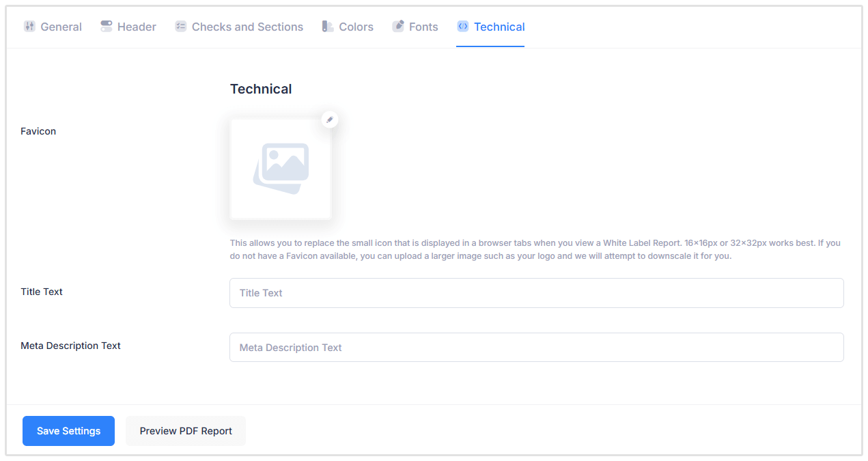Click the icon beside the Fonts tab
This screenshot has height=461, width=868.
(398, 27)
